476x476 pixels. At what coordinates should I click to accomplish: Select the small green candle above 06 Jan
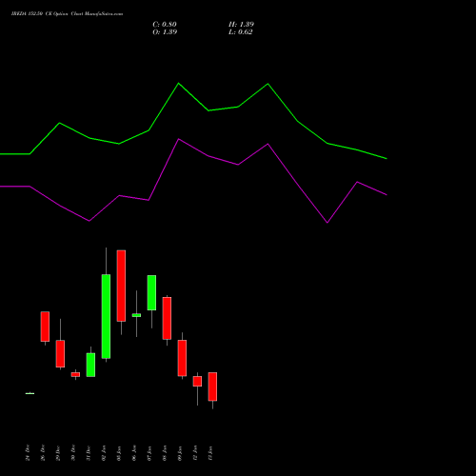(136, 315)
